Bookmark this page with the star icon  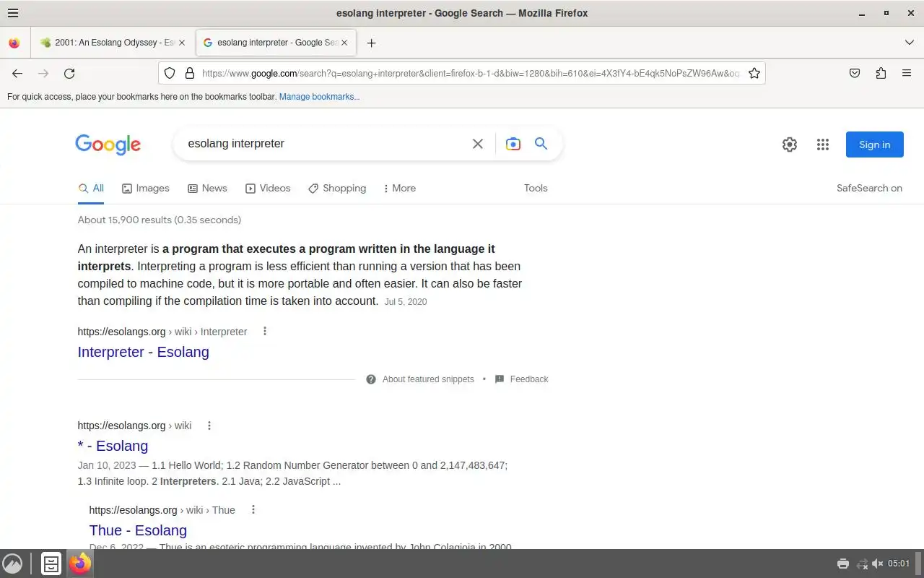tap(754, 73)
